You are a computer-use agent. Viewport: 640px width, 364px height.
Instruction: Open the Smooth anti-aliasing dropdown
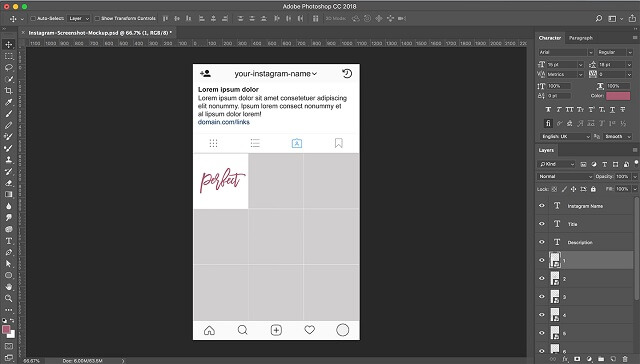coord(618,136)
